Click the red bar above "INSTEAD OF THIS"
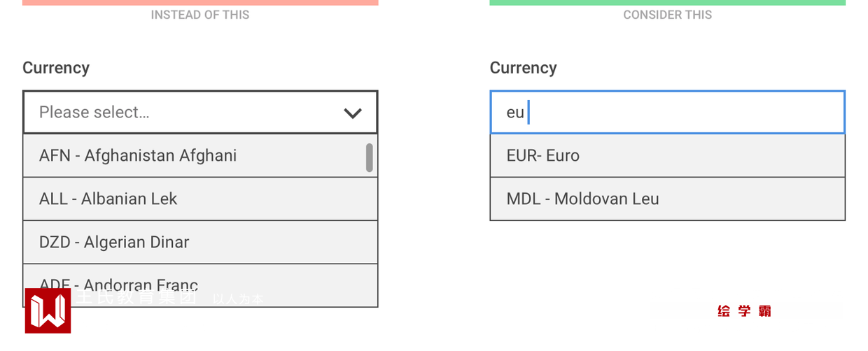The height and width of the screenshot is (351, 868). pyautogui.click(x=200, y=2)
